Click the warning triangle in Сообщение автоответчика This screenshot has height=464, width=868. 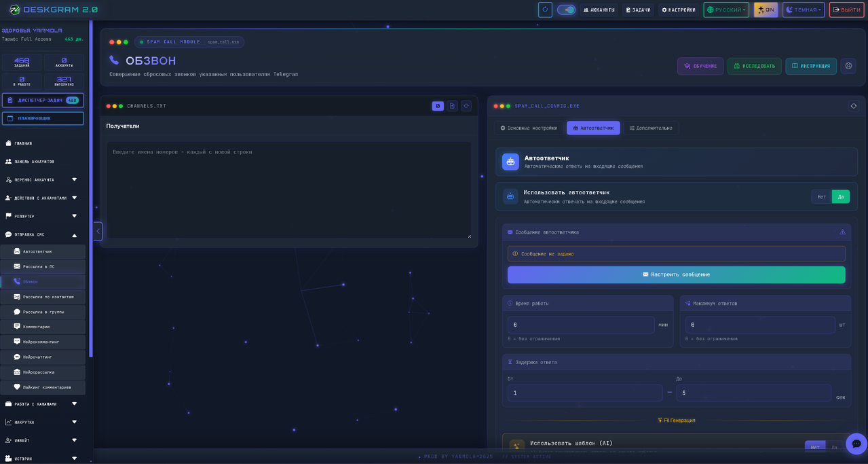pyautogui.click(x=842, y=232)
